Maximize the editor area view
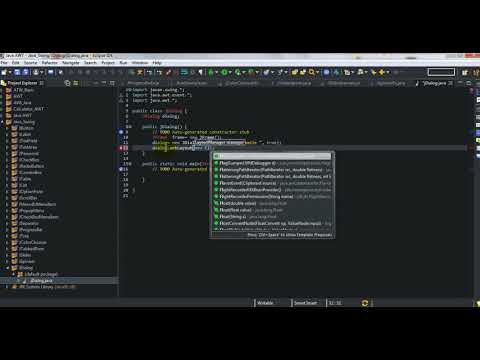Image resolution: width=480 pixels, height=360 pixels. (x=469, y=83)
